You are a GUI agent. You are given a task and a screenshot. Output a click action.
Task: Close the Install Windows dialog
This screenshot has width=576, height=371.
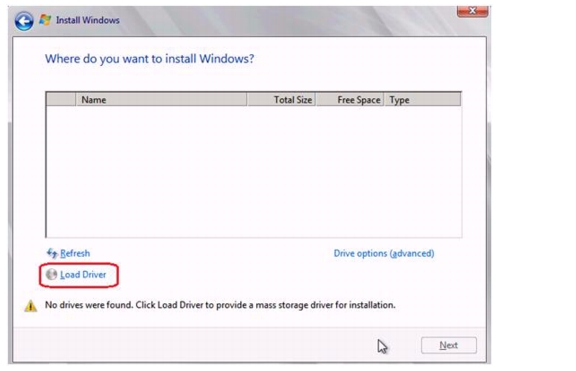[472, 11]
